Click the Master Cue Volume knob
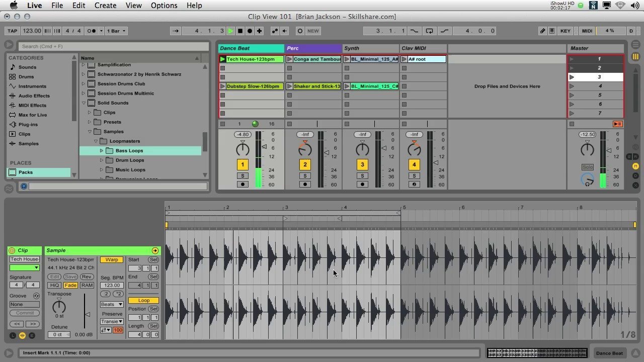 587,179
